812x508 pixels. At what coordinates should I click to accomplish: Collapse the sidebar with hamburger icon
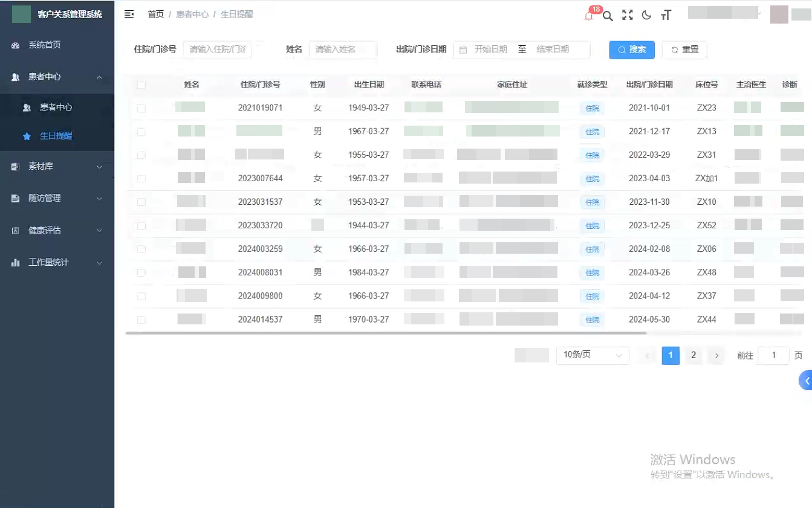(129, 14)
